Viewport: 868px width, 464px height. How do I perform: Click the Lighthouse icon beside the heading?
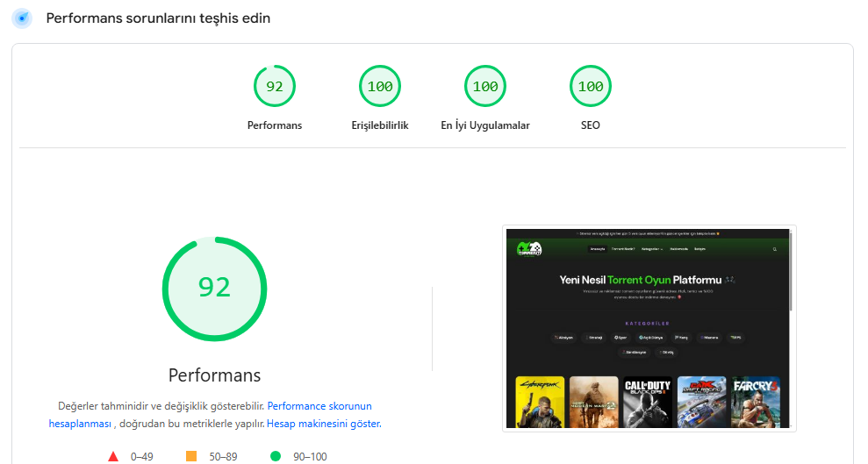point(22,18)
